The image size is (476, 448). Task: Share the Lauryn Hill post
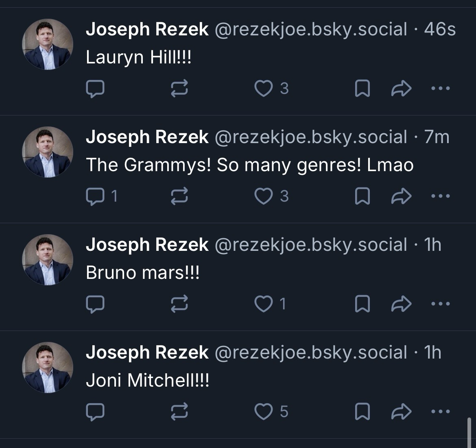tap(401, 89)
